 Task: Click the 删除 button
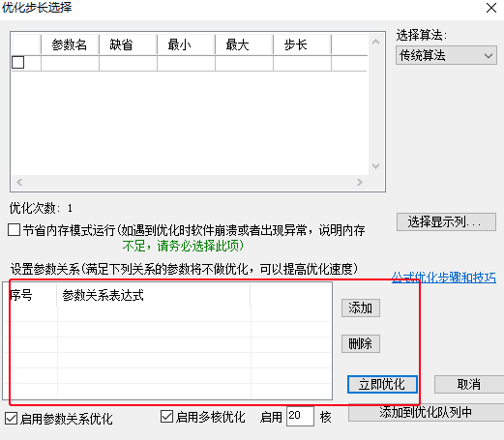(x=361, y=343)
